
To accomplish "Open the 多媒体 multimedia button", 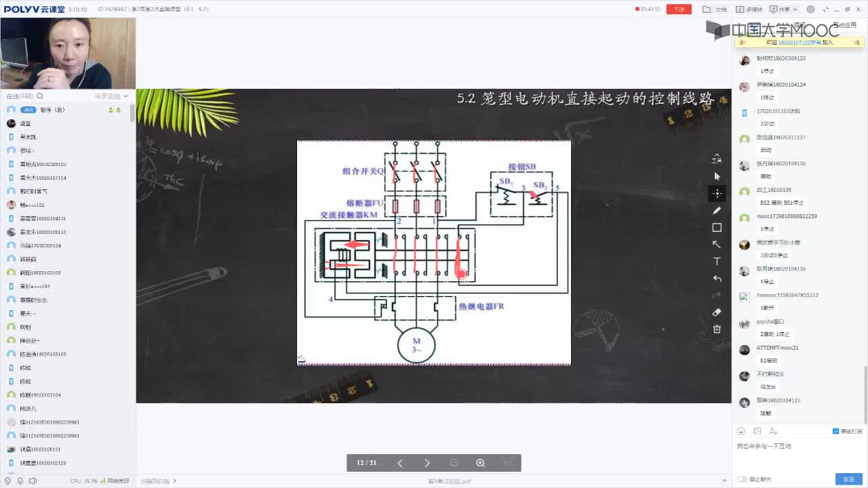I will coord(750,9).
